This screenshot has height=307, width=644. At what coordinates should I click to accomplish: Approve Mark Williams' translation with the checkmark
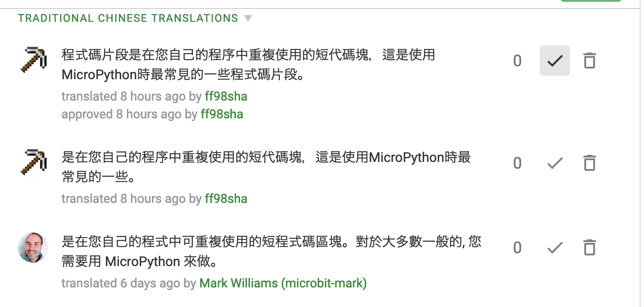click(x=554, y=247)
